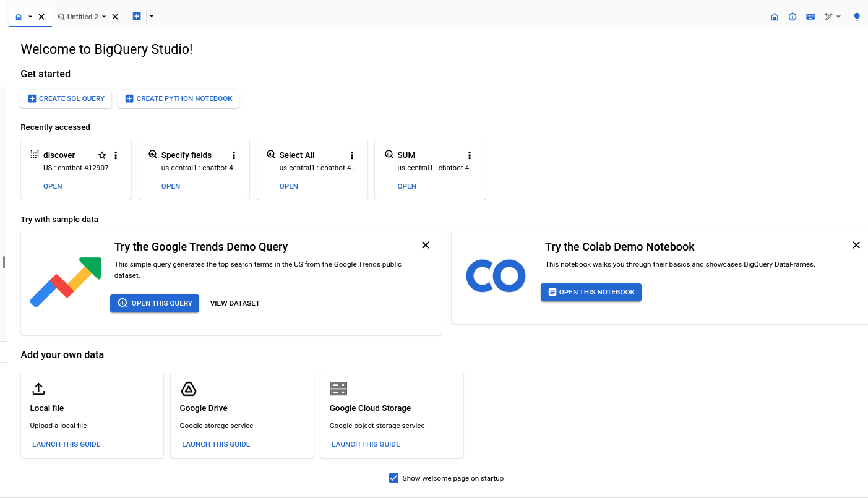Launch the Local file guide
The image size is (868, 498).
(x=66, y=444)
